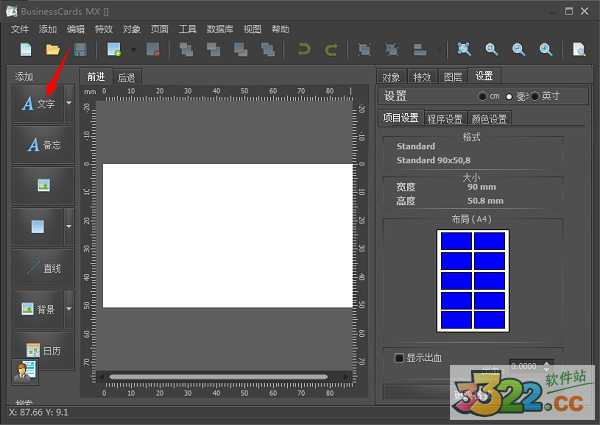Switch to the 后退 canvas tab
The image size is (600, 425).
(x=127, y=78)
